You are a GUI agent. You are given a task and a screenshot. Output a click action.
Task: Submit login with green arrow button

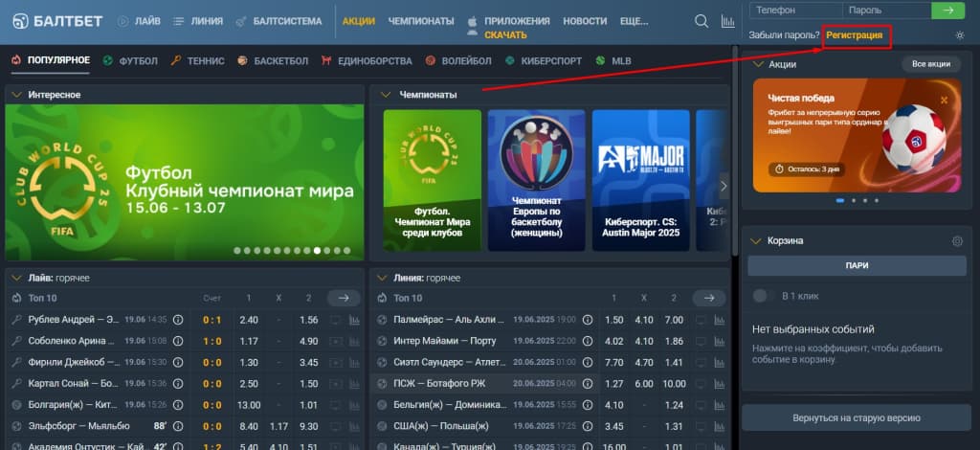948,10
